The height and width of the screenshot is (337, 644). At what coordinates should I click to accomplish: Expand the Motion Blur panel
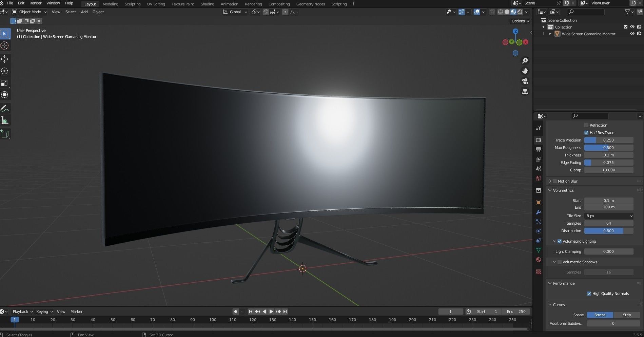[550, 181]
